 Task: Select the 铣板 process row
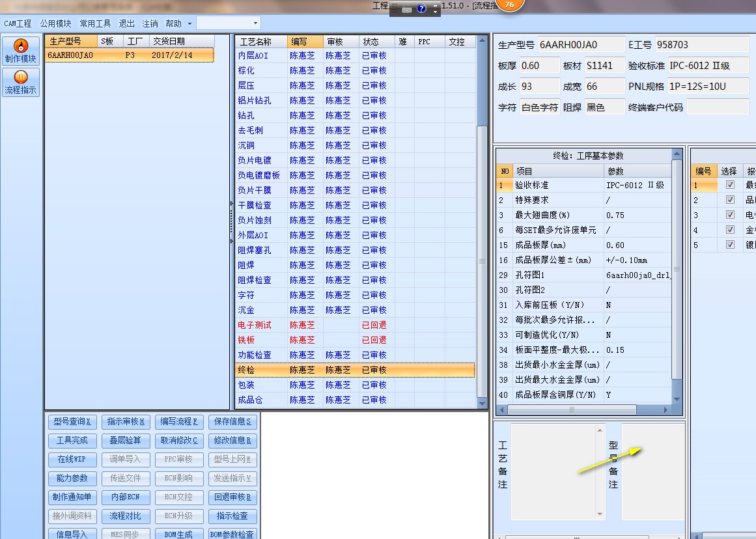[356, 340]
